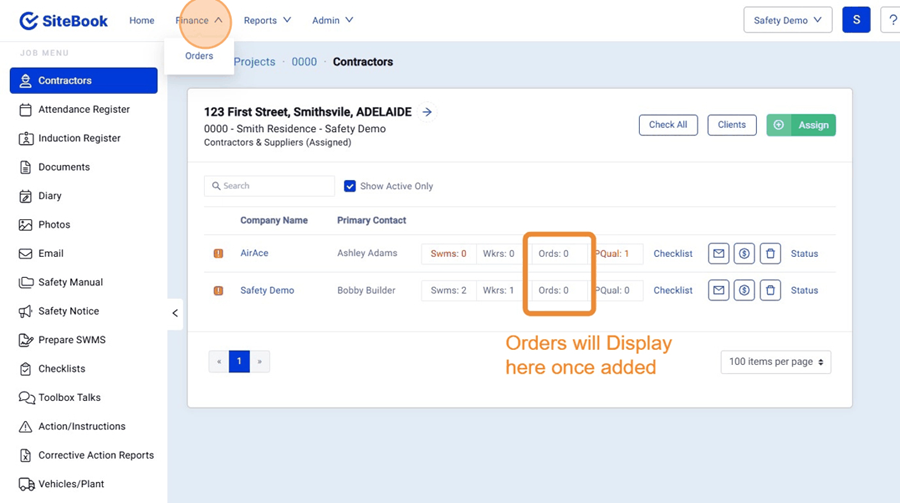
Task: Open the S user avatar button
Action: (x=856, y=20)
